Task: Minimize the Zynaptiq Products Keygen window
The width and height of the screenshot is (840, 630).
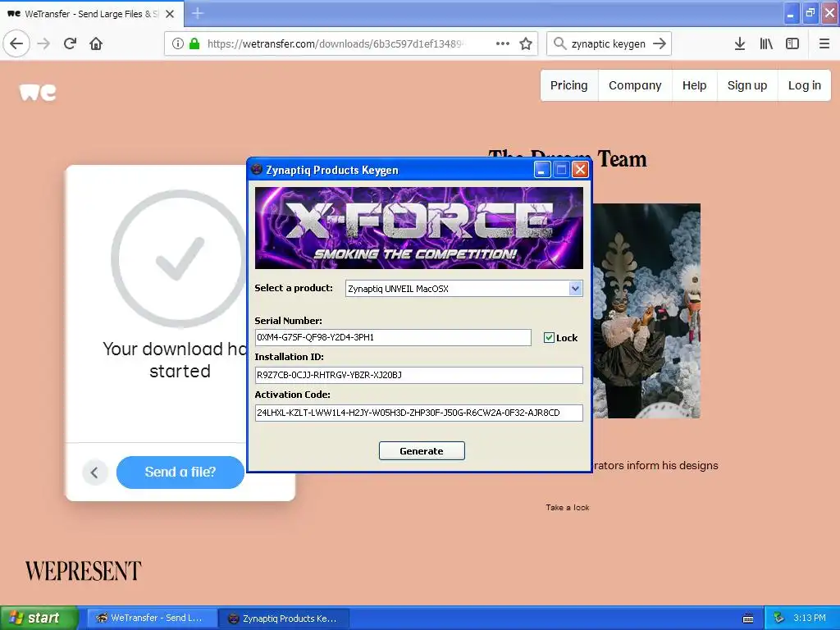Action: pos(542,170)
